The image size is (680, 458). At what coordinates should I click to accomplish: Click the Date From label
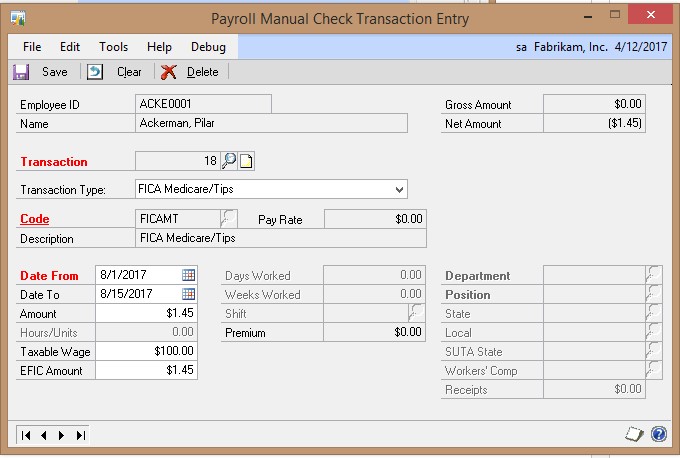49,276
